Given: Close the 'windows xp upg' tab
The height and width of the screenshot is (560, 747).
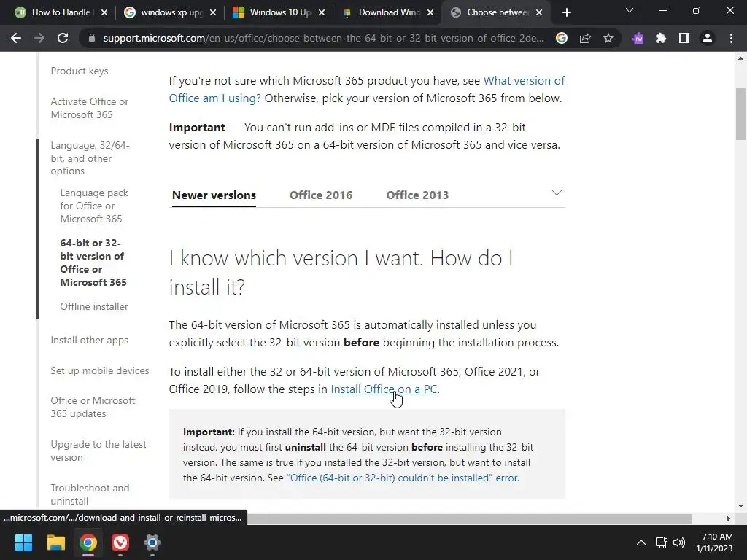Looking at the screenshot, I should tap(213, 12).
